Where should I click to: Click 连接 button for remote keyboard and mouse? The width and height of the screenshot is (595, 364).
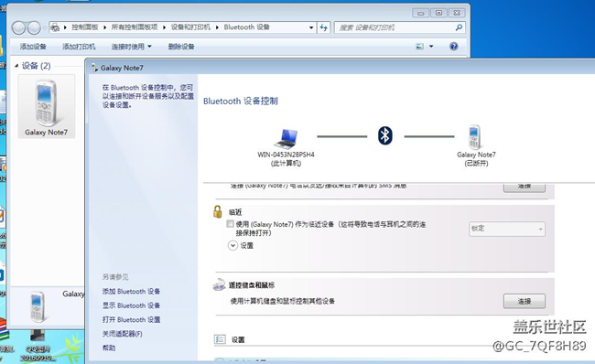[524, 301]
